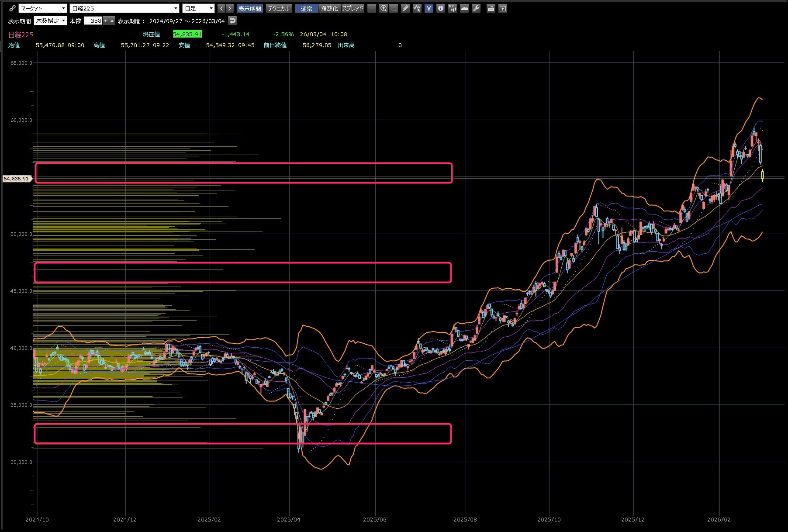Print the chart using printer icon

click(491, 8)
